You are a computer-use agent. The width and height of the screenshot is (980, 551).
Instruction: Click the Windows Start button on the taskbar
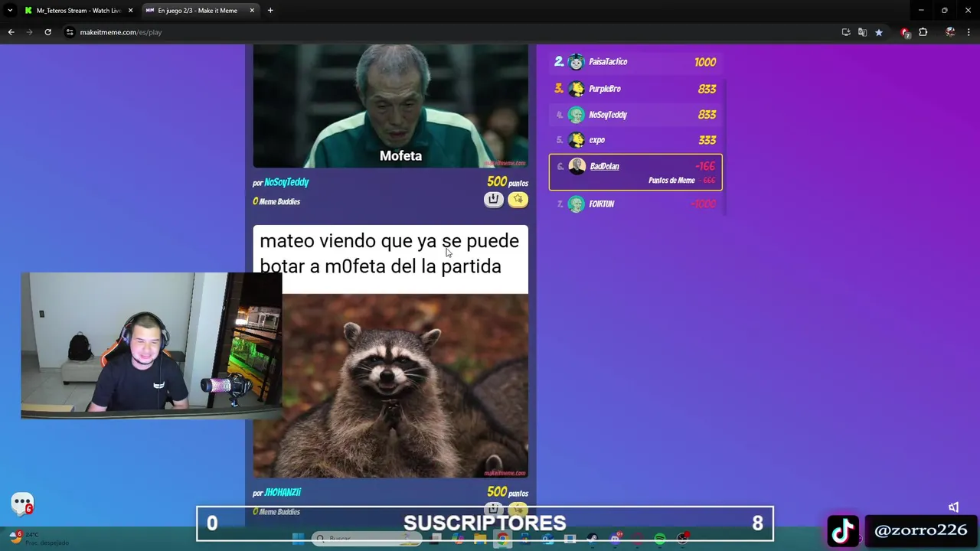[x=298, y=539]
